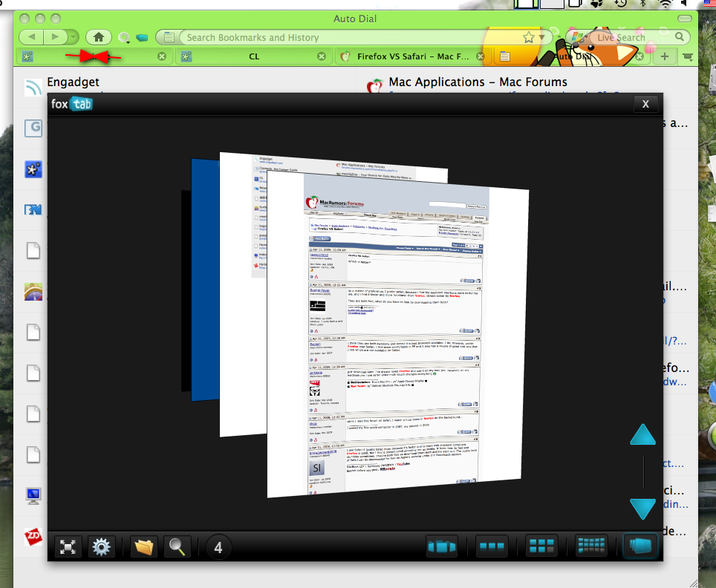Click the Engadget RSS icon
The width and height of the screenshot is (716, 588).
[33, 87]
